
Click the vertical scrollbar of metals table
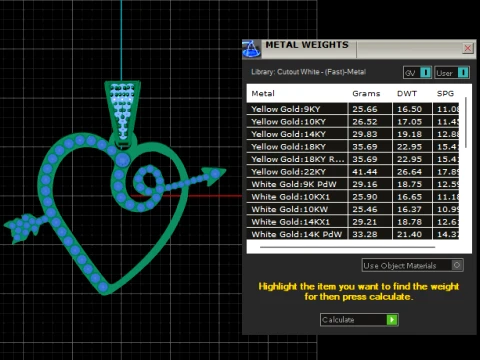(466, 123)
